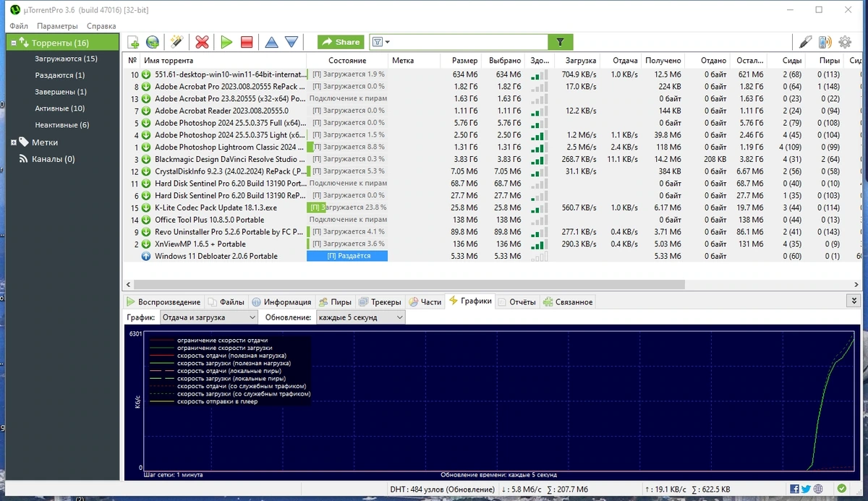The width and height of the screenshot is (868, 501).
Task: Open the Обновление interval dropdown
Action: click(360, 317)
